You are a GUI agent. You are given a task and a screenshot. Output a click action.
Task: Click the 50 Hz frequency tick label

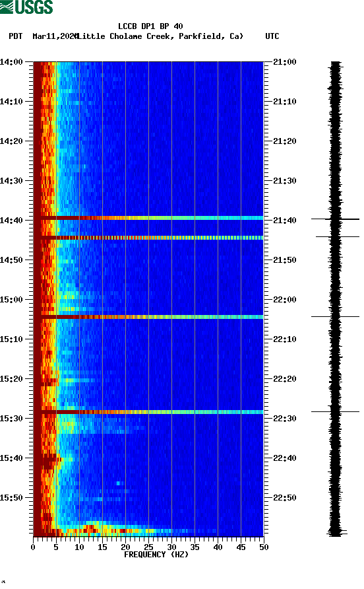tap(264, 547)
